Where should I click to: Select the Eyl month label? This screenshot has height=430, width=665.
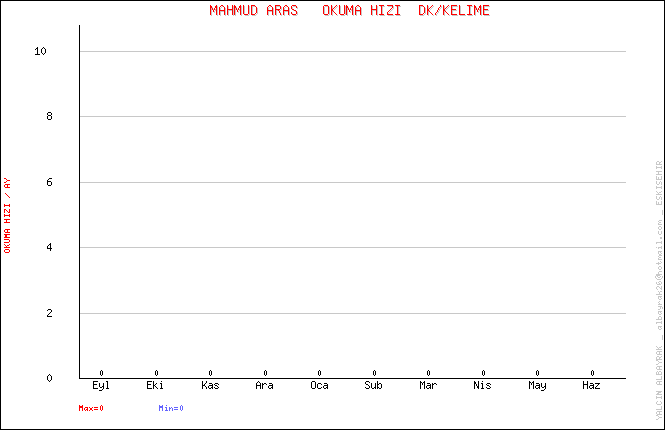tap(101, 386)
